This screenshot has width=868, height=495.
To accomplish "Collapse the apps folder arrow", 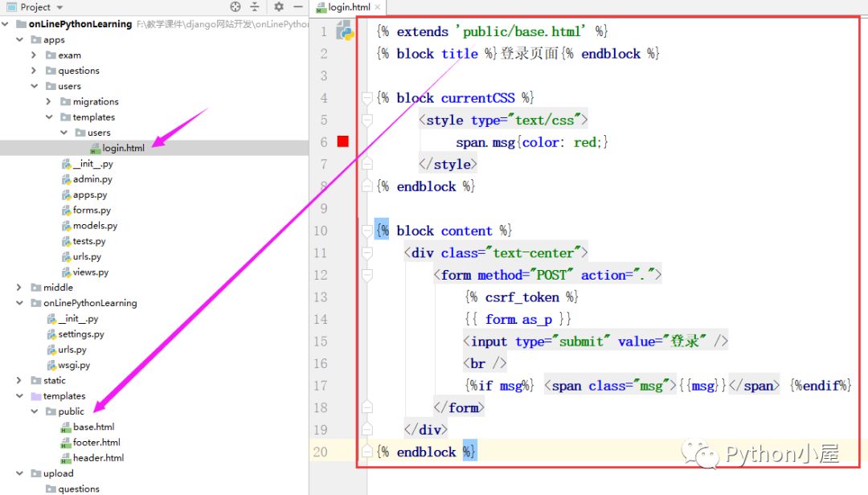I will click(x=19, y=39).
